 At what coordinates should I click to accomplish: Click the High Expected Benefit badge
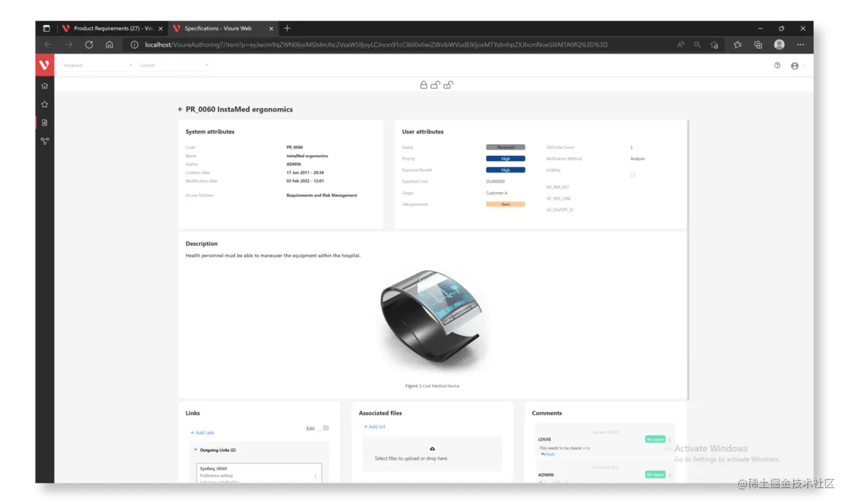pos(505,170)
